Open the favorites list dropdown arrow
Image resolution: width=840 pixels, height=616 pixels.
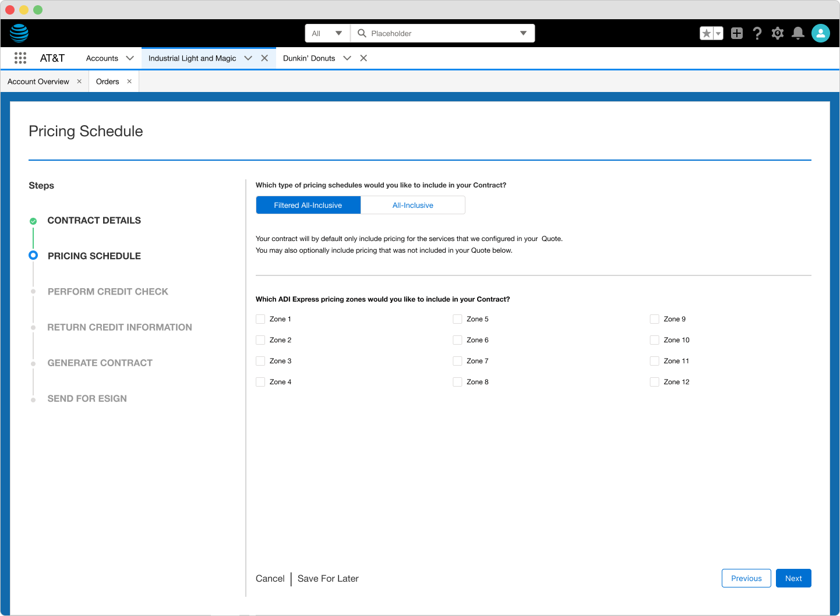pos(718,33)
